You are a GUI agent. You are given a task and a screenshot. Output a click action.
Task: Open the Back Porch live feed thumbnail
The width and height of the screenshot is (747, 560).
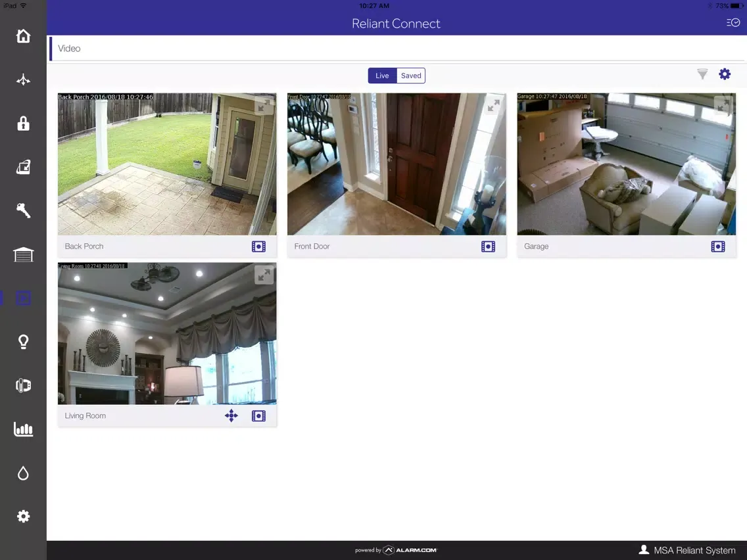click(x=167, y=164)
